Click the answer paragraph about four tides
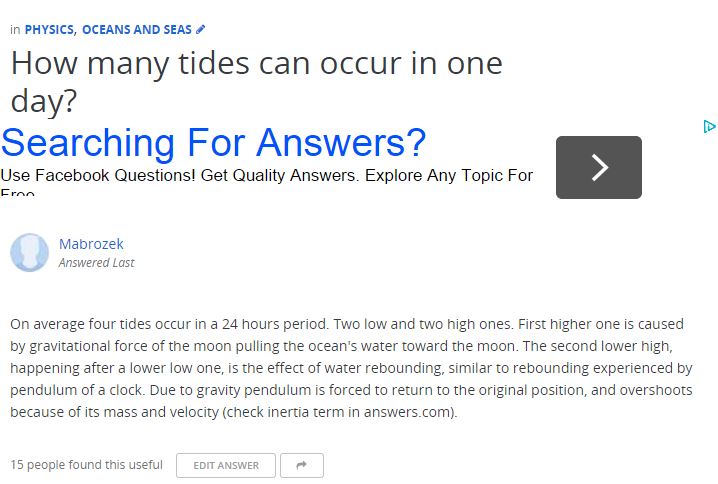 click(x=350, y=368)
